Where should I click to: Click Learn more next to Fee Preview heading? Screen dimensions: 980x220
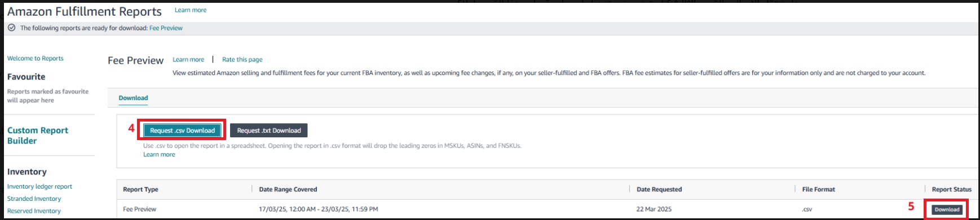tap(188, 60)
